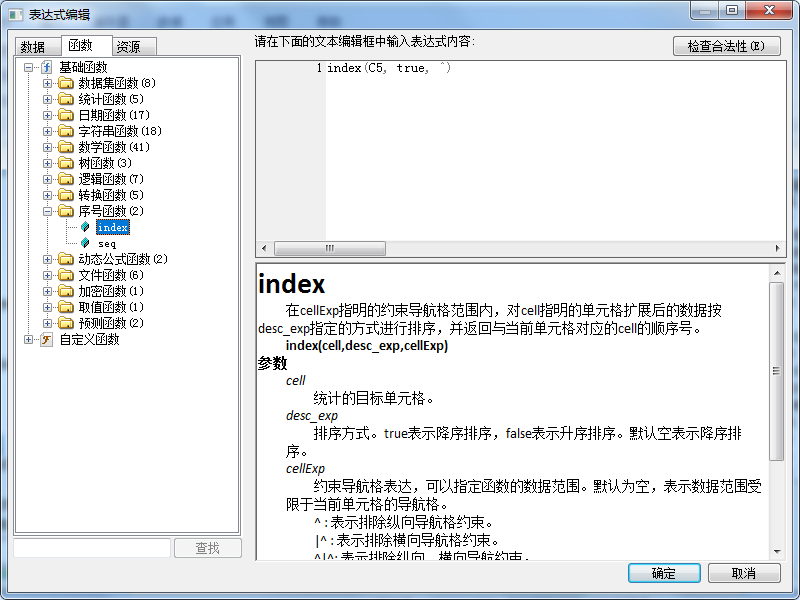Click the 检查合法性 button

726,46
